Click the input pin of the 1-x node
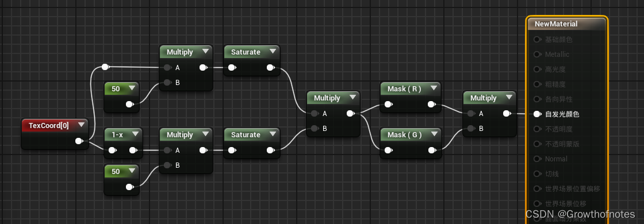This screenshot has height=224, width=644. click(113, 150)
